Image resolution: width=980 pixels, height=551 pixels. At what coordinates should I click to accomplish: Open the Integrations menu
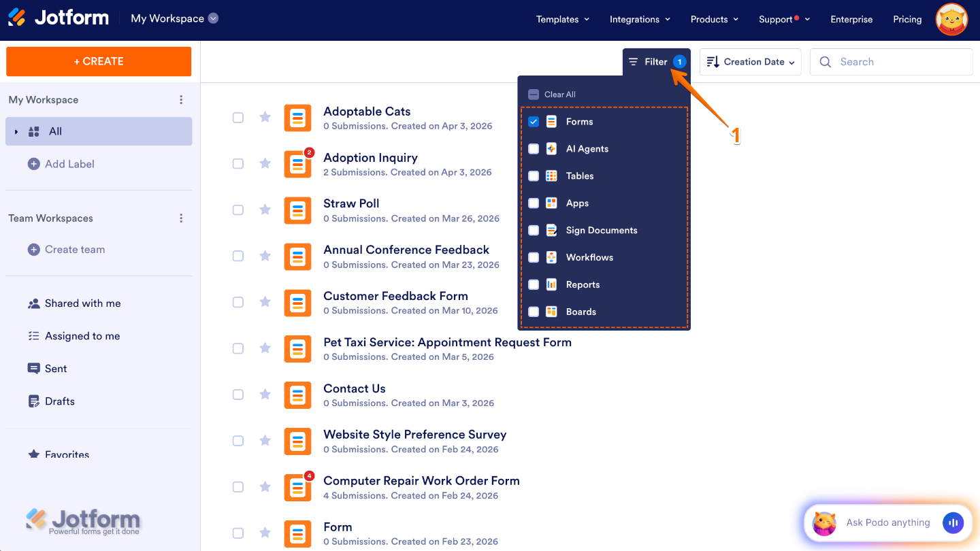click(x=639, y=19)
